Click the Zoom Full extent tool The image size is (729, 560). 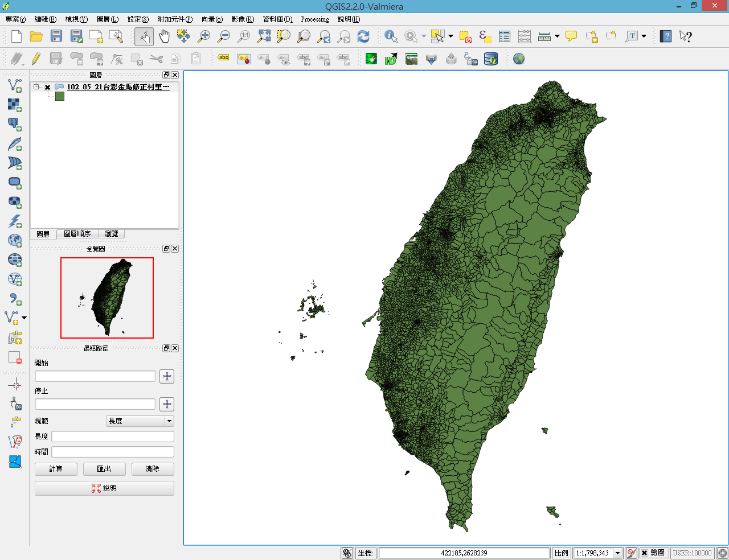pos(264,37)
